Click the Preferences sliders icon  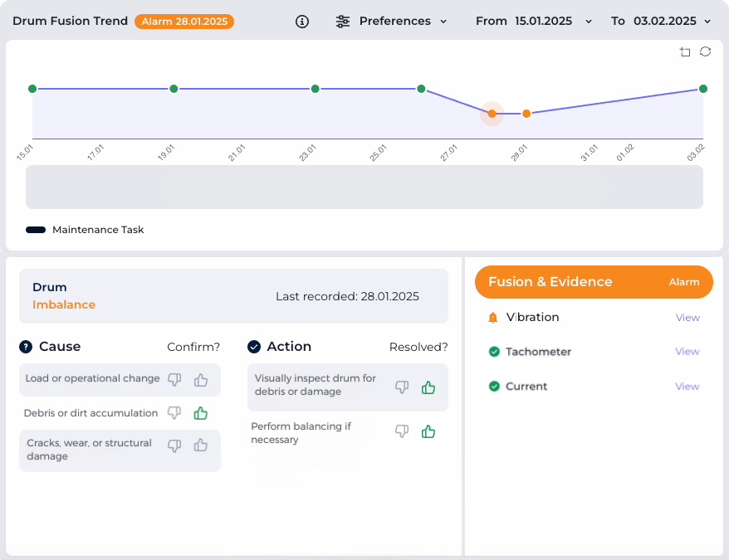click(343, 22)
